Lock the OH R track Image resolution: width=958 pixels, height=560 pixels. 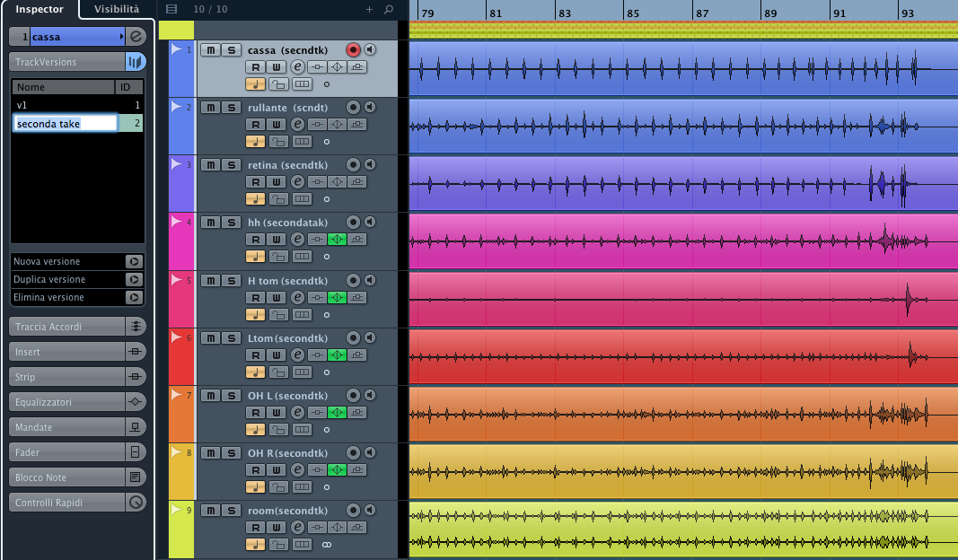pos(278,487)
